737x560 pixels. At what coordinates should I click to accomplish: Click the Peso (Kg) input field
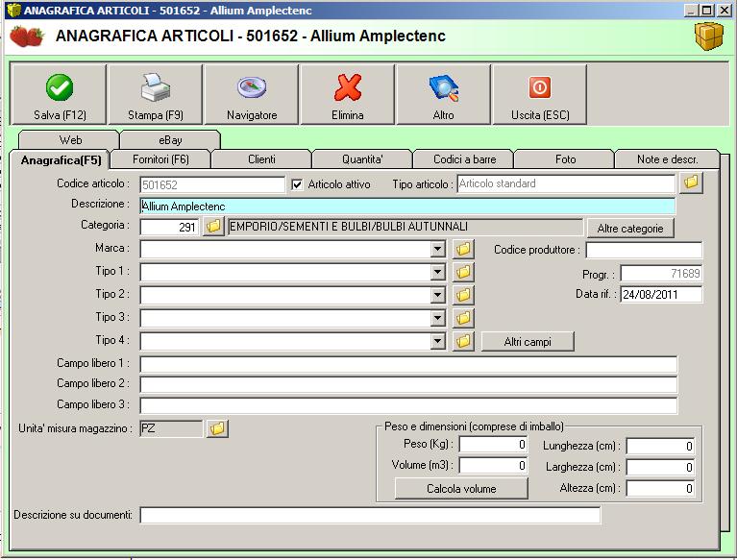[x=493, y=445]
